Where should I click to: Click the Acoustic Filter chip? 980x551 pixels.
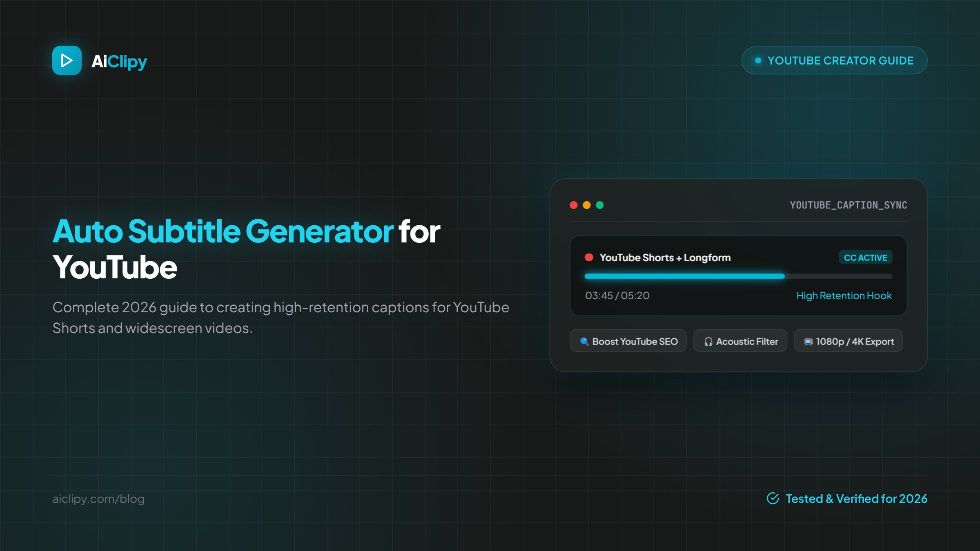click(740, 341)
